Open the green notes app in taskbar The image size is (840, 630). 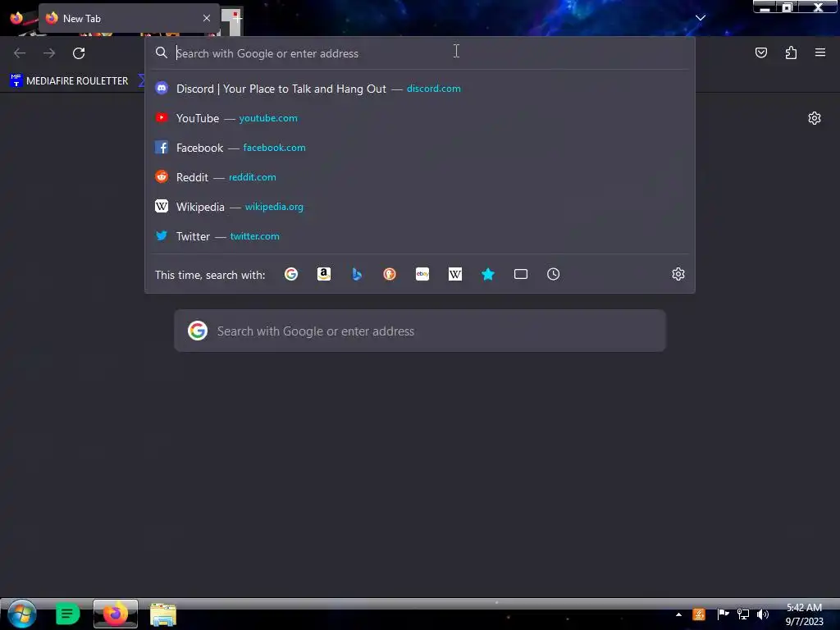coord(67,614)
